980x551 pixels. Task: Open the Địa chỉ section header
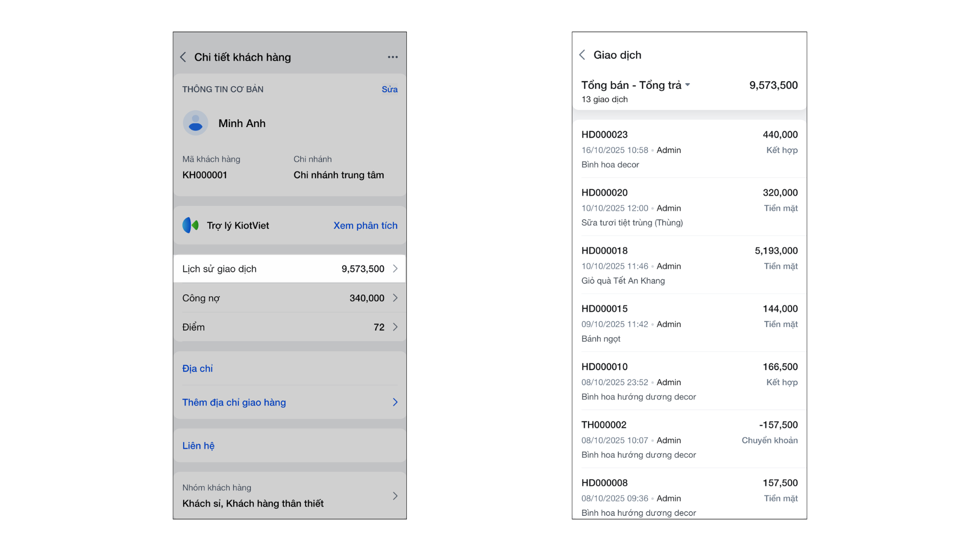click(198, 368)
